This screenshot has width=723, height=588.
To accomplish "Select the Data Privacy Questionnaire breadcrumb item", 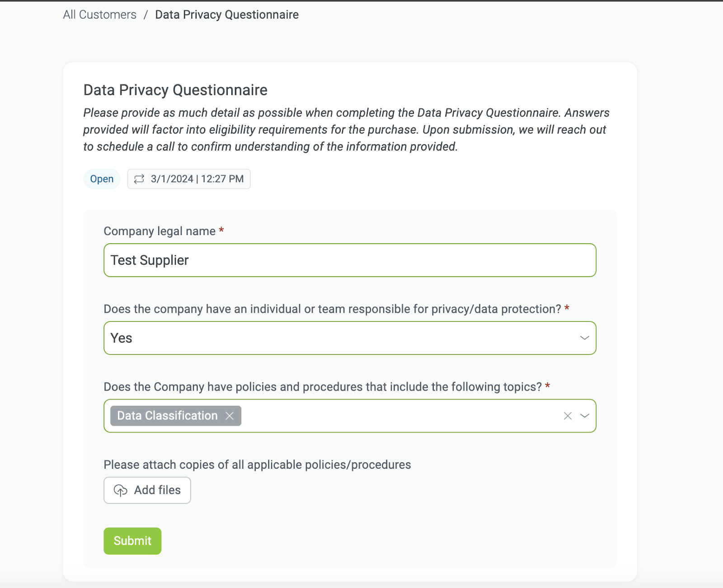I will pyautogui.click(x=226, y=14).
